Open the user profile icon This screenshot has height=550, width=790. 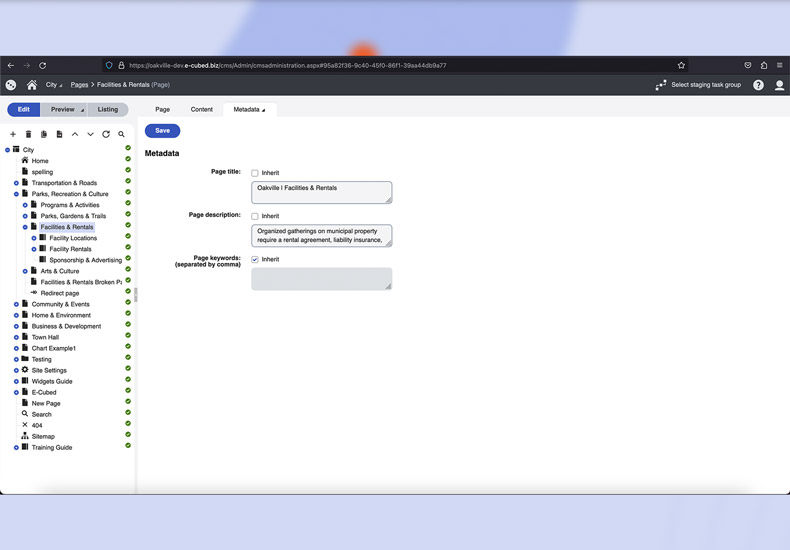[779, 85]
